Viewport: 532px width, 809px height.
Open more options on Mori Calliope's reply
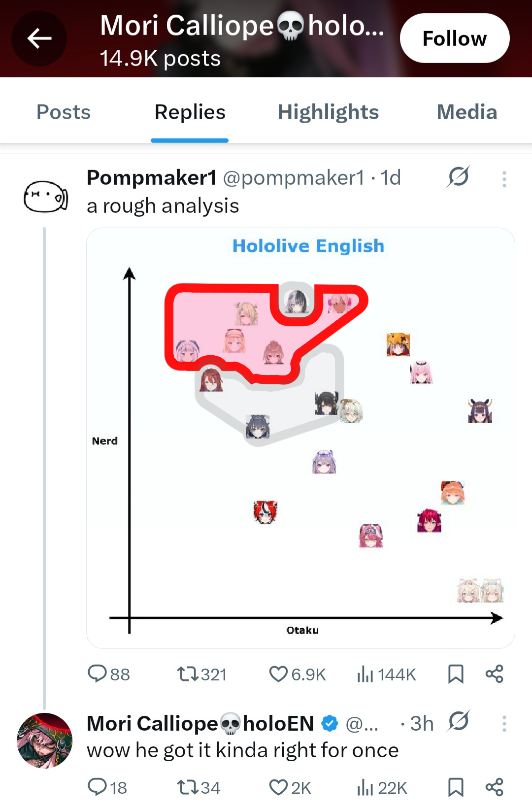click(504, 723)
